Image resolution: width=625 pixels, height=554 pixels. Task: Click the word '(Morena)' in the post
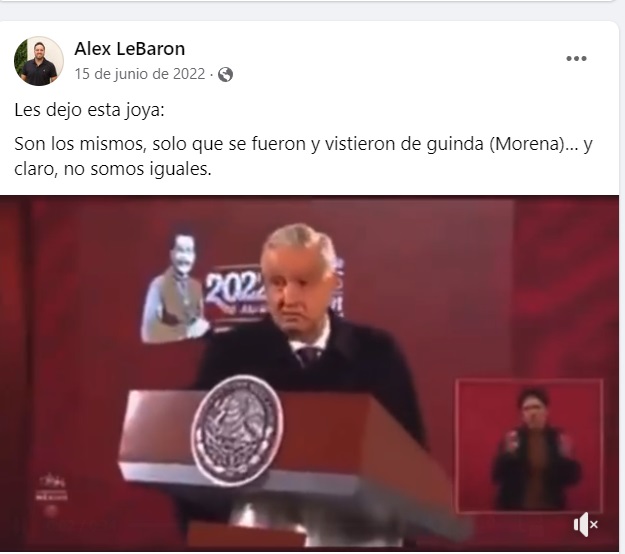tap(527, 144)
